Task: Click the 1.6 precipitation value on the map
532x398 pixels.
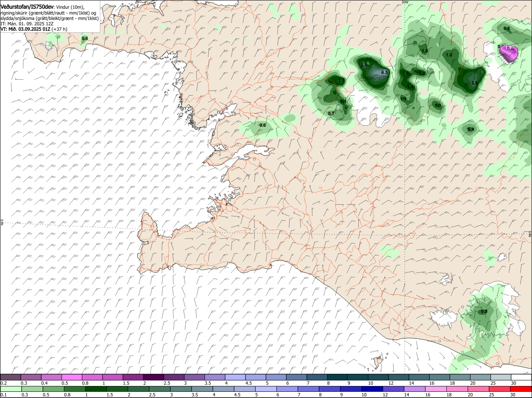Action: click(x=406, y=73)
